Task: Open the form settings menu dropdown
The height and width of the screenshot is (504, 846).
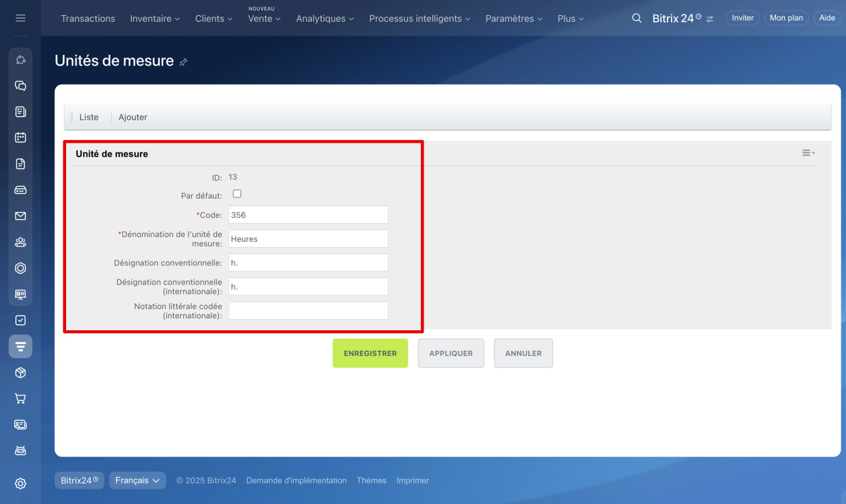Action: (808, 153)
